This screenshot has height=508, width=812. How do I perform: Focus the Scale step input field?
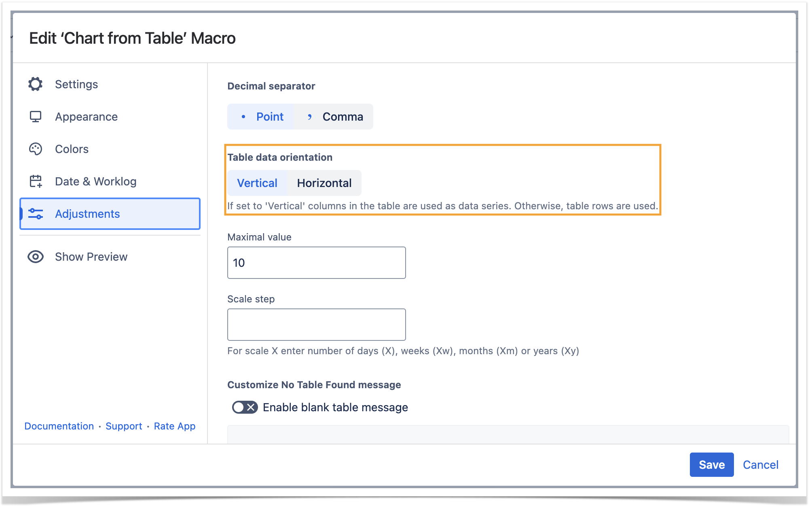316,325
